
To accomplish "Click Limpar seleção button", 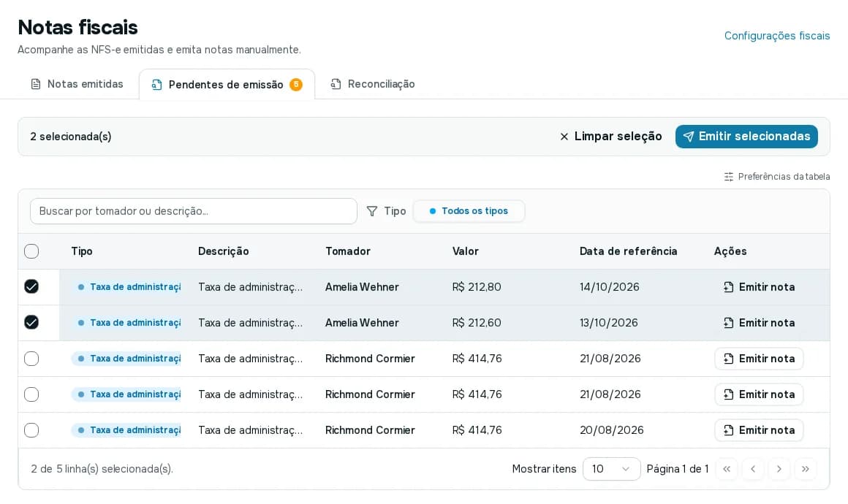I will [x=610, y=136].
